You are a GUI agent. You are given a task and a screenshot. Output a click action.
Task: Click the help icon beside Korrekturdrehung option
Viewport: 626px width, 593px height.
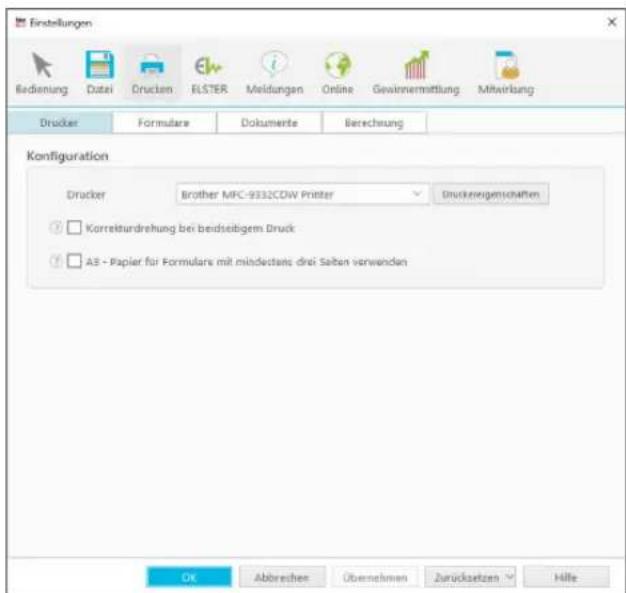(55, 228)
